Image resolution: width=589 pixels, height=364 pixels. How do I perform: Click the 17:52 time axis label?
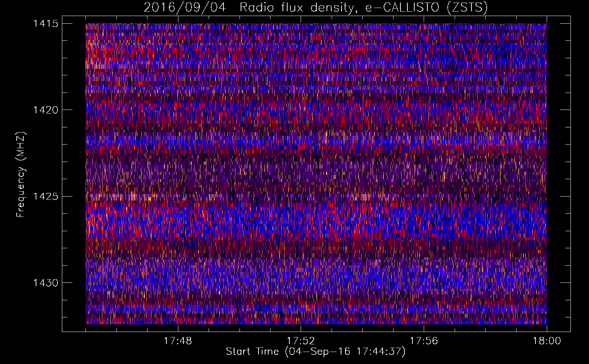(301, 341)
